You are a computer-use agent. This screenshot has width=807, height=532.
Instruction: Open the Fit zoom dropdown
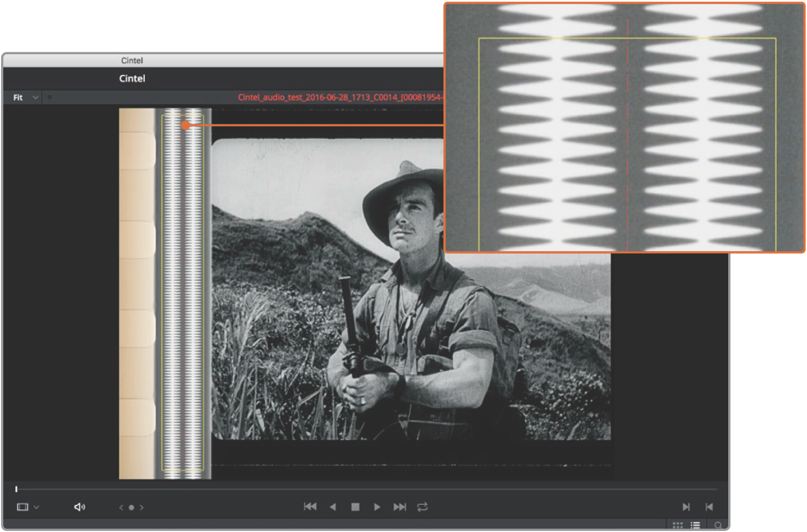(x=26, y=97)
